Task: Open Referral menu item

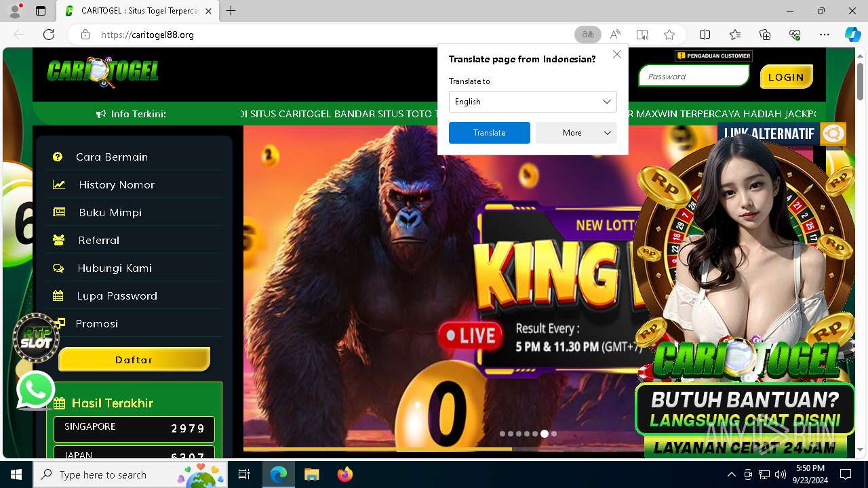Action: (134, 240)
